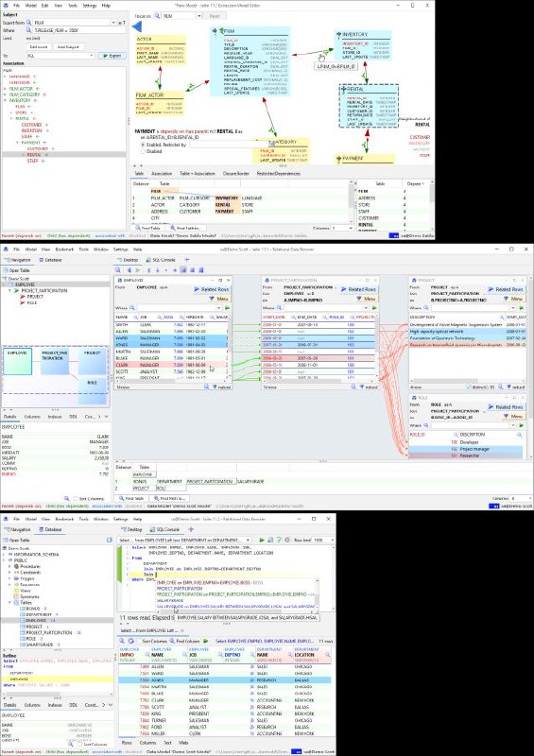Open the 'To' SQL format dropdown
The height and width of the screenshot is (756, 534).
pos(60,56)
